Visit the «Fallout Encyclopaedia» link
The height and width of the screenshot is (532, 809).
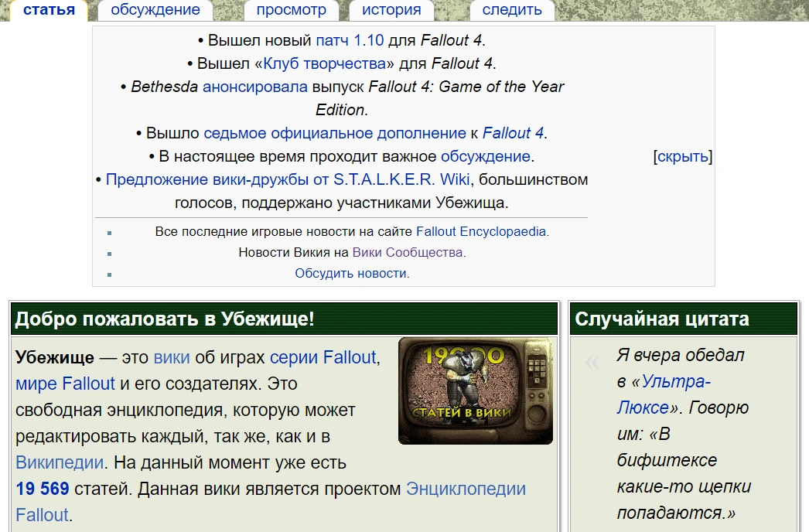pyautogui.click(x=481, y=232)
